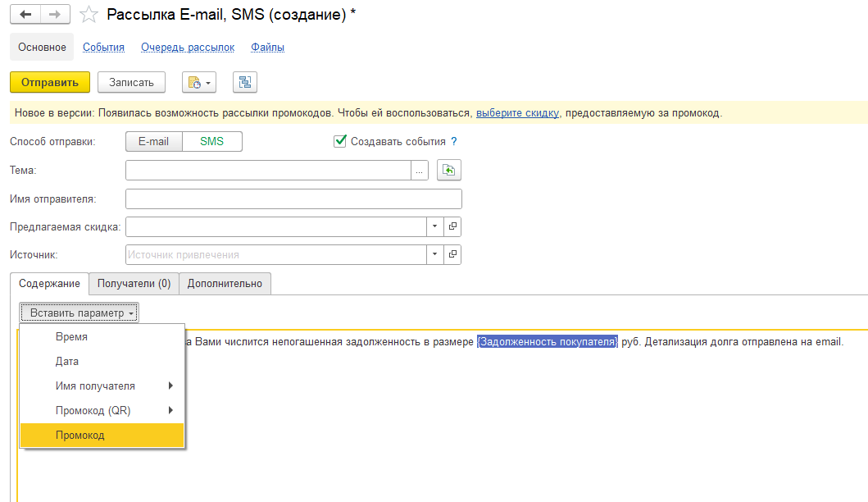Image resolution: width=868 pixels, height=502 pixels.
Task: Click the forward navigation arrow
Action: [x=54, y=15]
